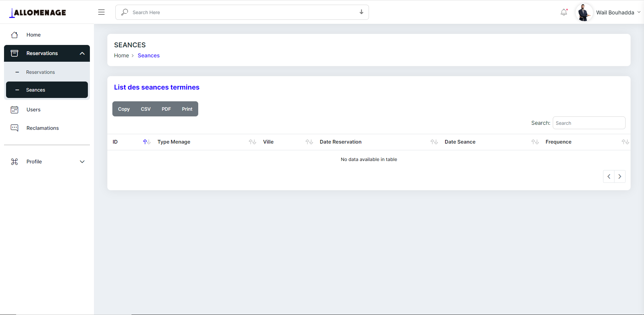Go to previous table page
The width and height of the screenshot is (644, 315).
pos(609,176)
